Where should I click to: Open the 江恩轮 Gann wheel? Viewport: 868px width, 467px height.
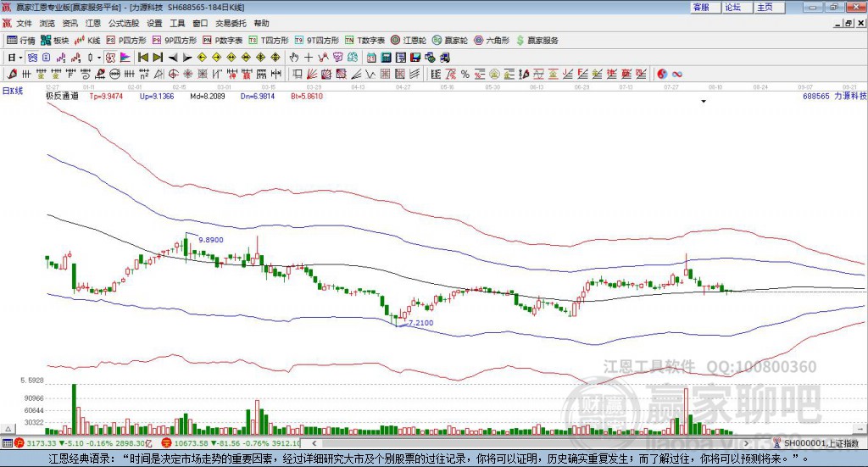pos(409,41)
